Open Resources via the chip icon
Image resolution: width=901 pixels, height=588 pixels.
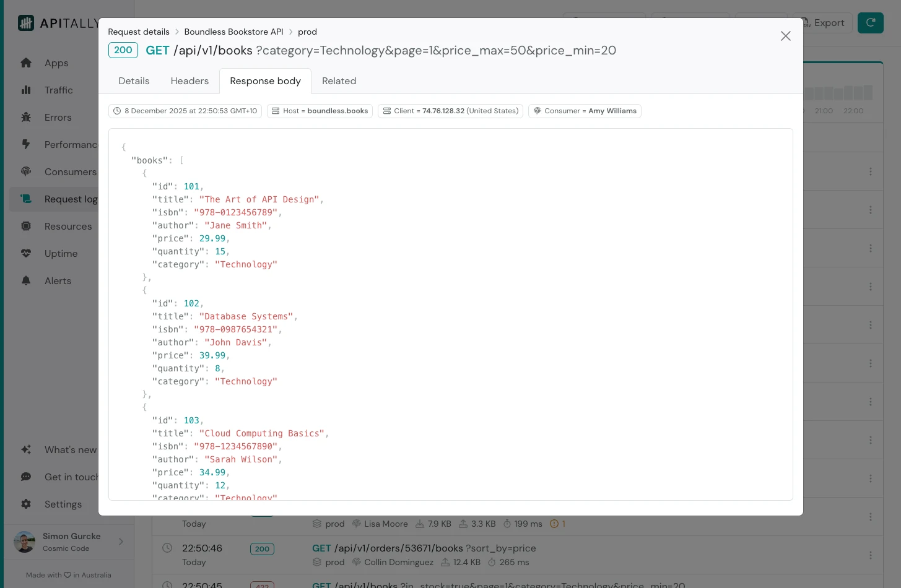(x=26, y=227)
